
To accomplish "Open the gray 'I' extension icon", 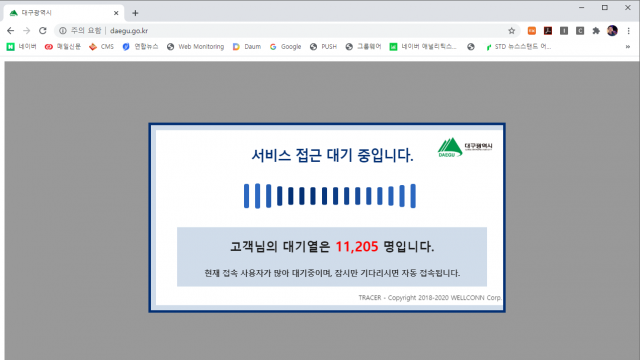I will pos(564,31).
